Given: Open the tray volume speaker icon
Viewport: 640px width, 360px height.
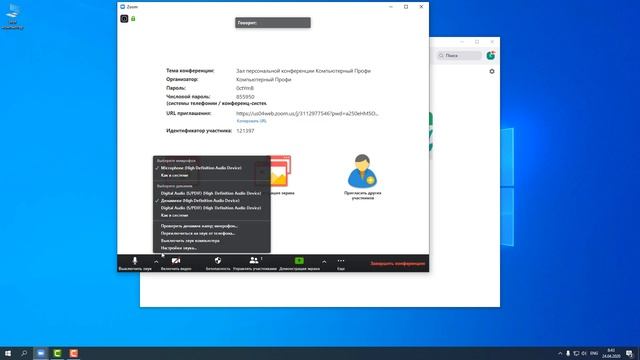Looking at the screenshot, I should pyautogui.click(x=584, y=353).
